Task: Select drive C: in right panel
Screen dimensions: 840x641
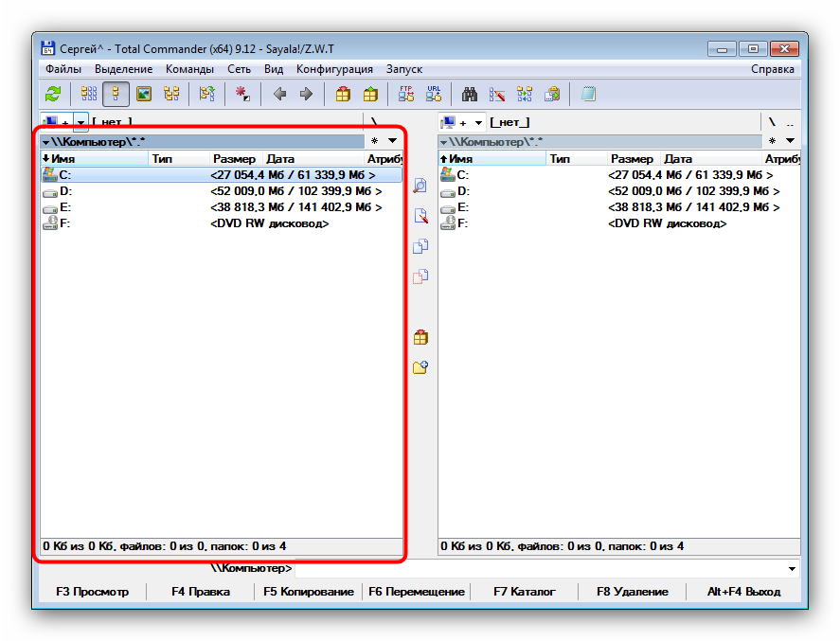Action: point(619,175)
